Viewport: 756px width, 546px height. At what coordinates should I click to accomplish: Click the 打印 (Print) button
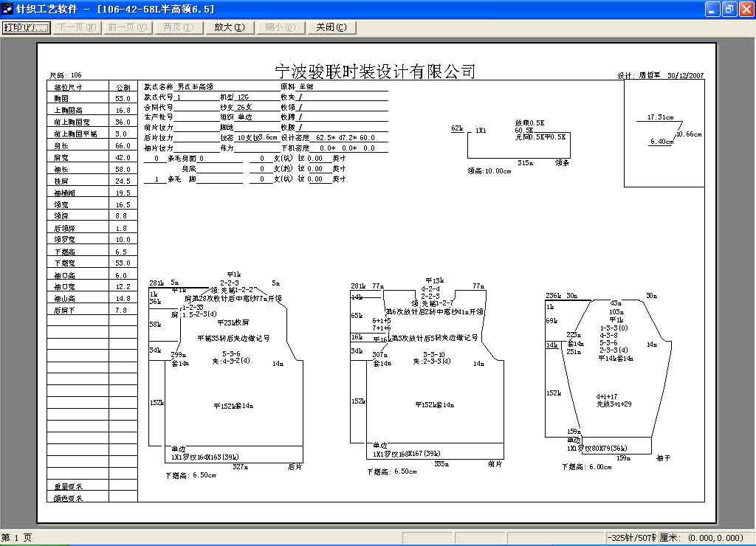26,27
